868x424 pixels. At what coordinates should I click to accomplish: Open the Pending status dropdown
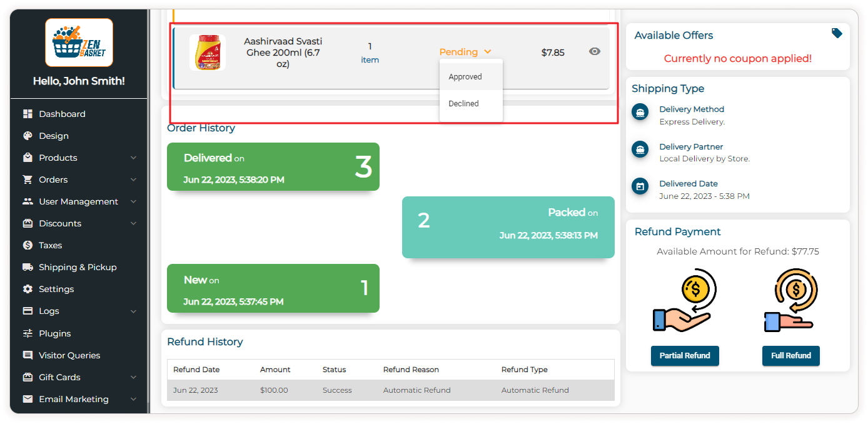point(465,52)
